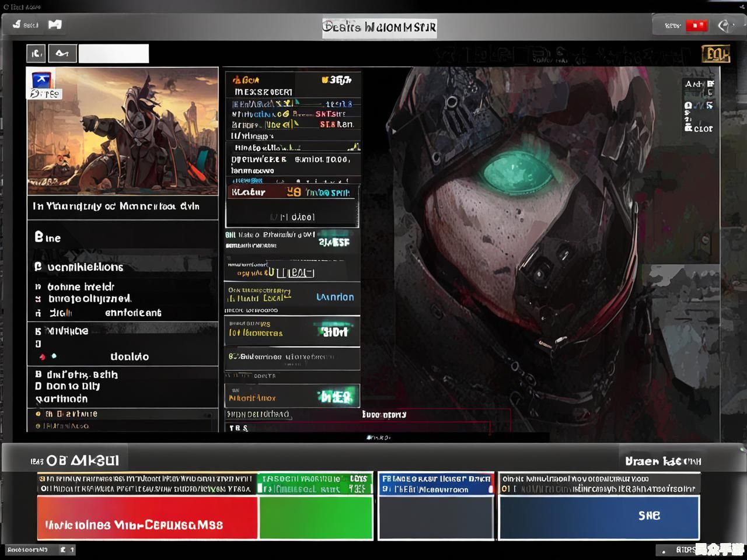Image resolution: width=747 pixels, height=560 pixels.
Task: Click the gold framed badge icon at upper right
Action: tap(715, 54)
